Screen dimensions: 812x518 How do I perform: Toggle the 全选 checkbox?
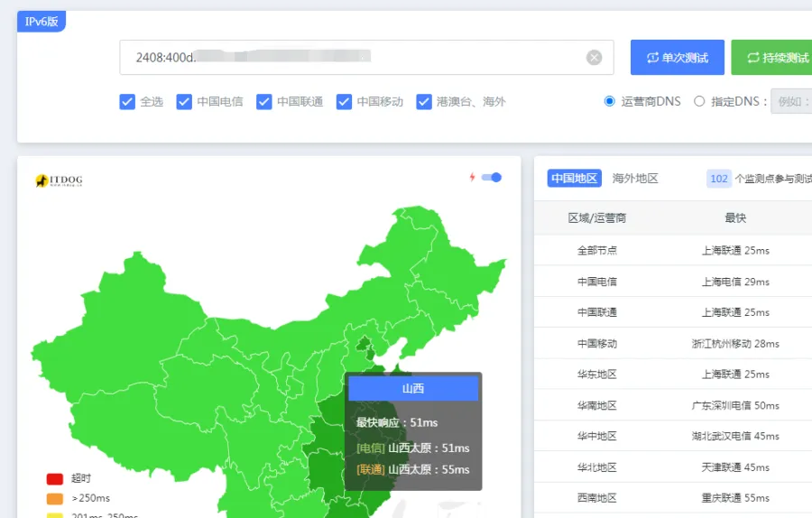point(127,102)
